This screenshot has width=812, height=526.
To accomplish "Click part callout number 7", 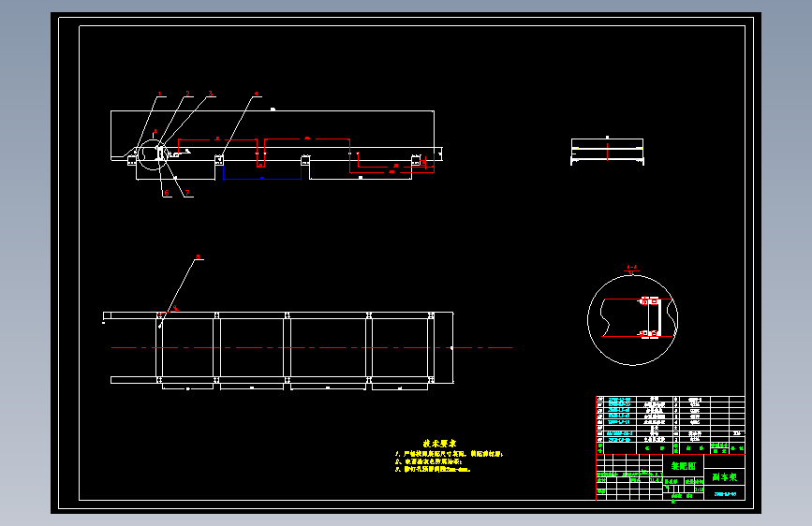I will click(x=187, y=193).
